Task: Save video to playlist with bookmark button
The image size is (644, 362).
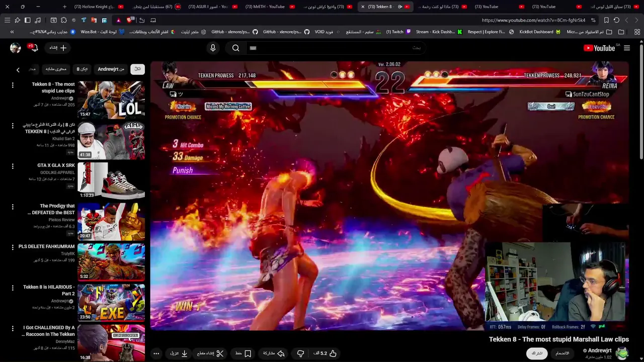Action: pyautogui.click(x=243, y=353)
